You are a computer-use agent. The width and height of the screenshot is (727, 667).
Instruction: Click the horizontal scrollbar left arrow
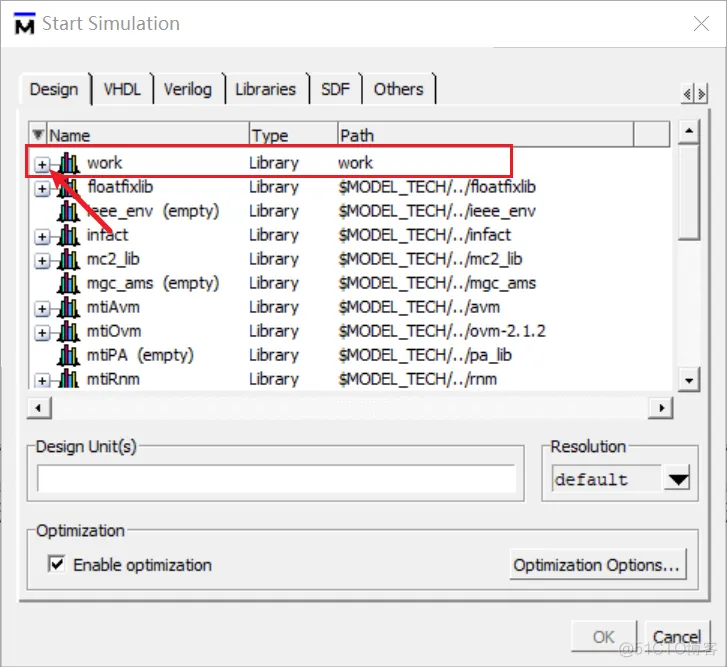[39, 408]
